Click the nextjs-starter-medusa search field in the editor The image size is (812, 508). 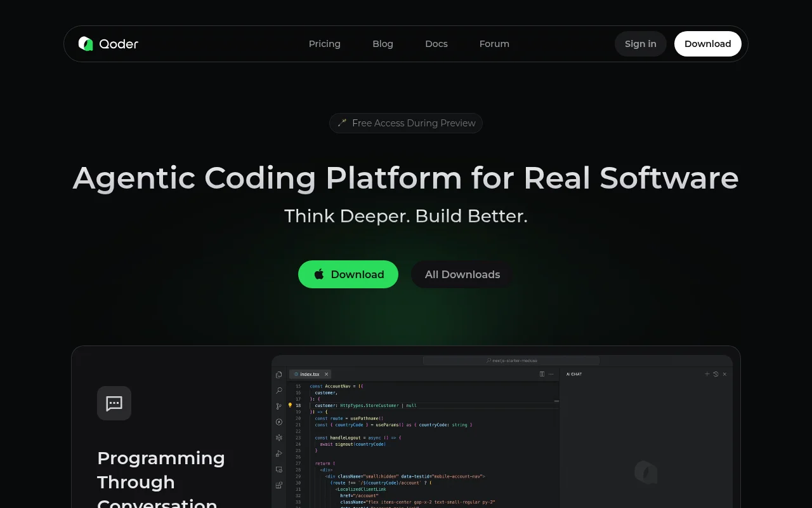[x=511, y=360]
